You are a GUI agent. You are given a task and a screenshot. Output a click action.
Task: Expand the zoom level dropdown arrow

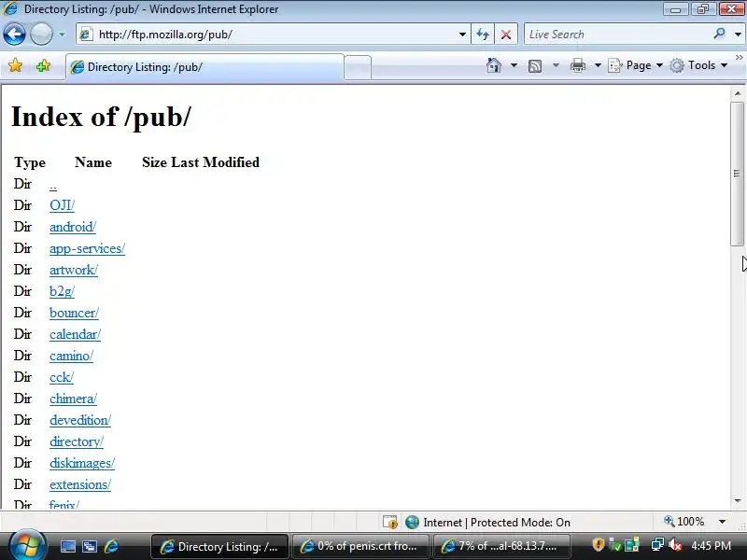coord(722,522)
